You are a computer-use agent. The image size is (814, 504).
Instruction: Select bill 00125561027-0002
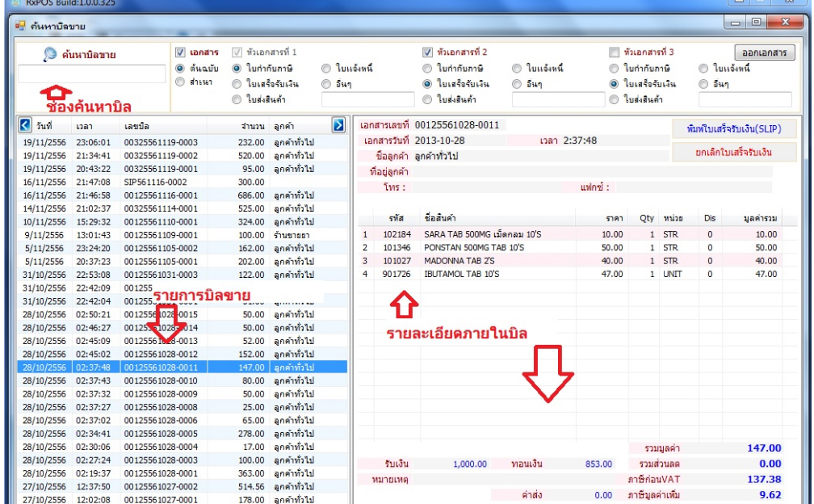pos(183,486)
